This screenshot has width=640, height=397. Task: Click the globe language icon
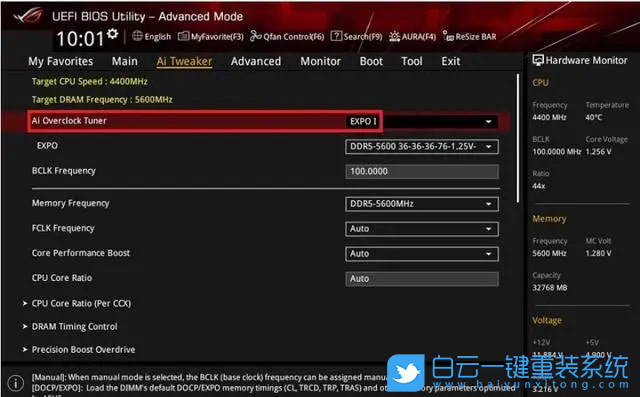137,36
